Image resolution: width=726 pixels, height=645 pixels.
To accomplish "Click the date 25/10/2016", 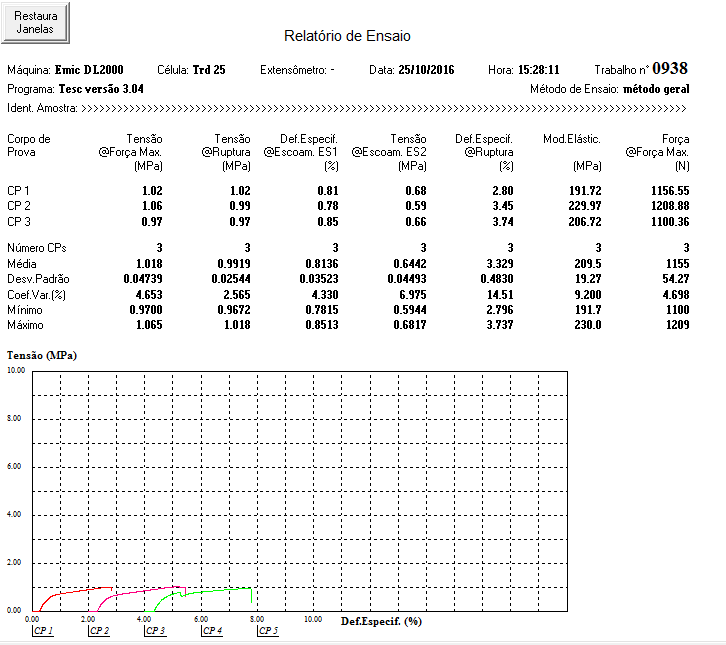I will (426, 70).
